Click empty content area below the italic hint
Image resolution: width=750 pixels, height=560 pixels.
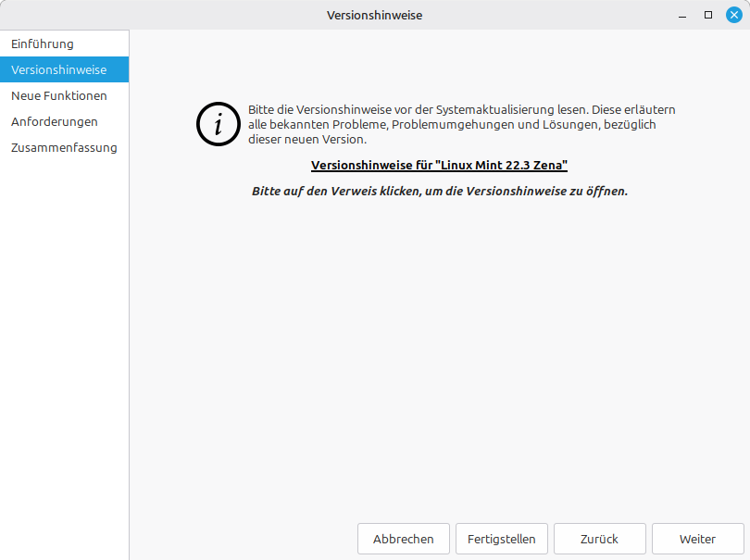click(439, 352)
